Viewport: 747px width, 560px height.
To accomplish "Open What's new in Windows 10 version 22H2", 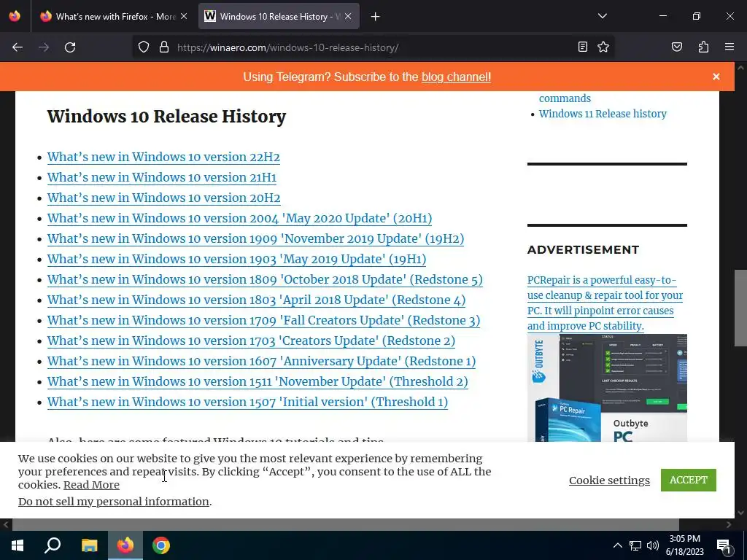I will [x=163, y=157].
